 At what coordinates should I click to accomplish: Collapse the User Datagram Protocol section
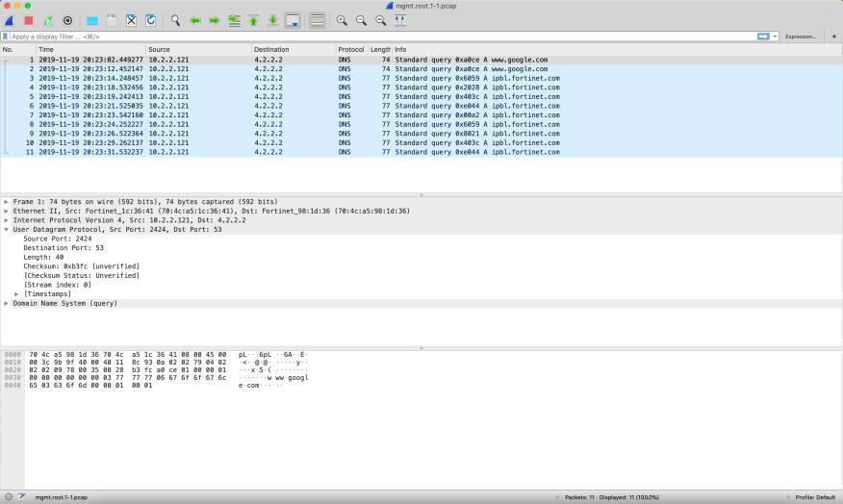7,229
